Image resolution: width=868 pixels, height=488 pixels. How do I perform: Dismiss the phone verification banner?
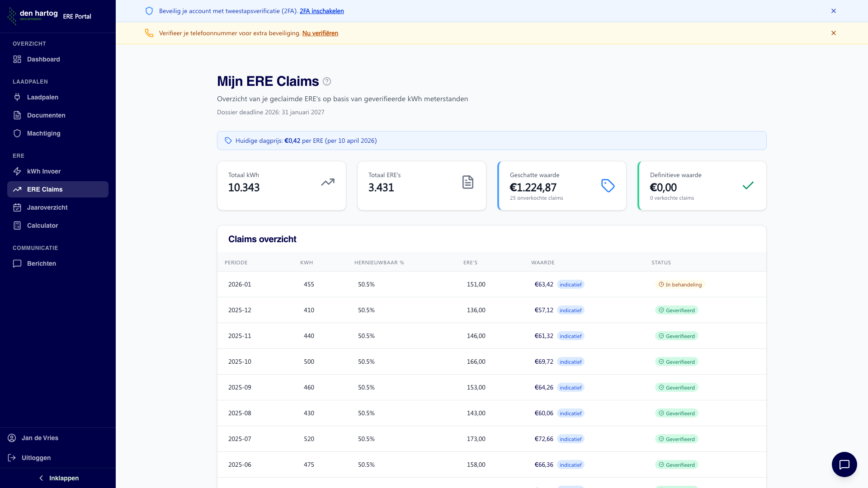(834, 33)
